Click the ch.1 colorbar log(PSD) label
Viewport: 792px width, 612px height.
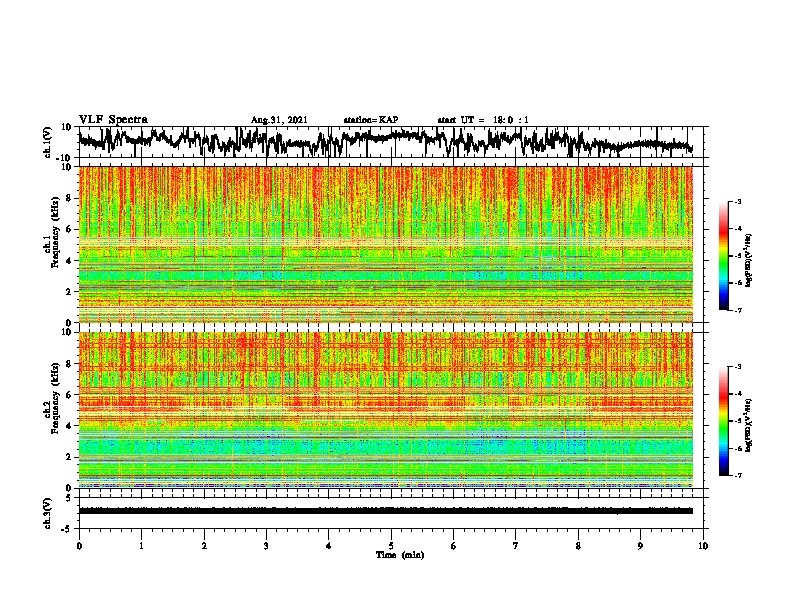pyautogui.click(x=749, y=260)
